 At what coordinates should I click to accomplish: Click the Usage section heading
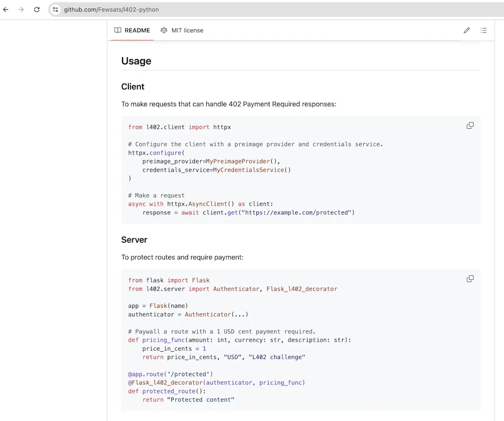click(x=136, y=61)
